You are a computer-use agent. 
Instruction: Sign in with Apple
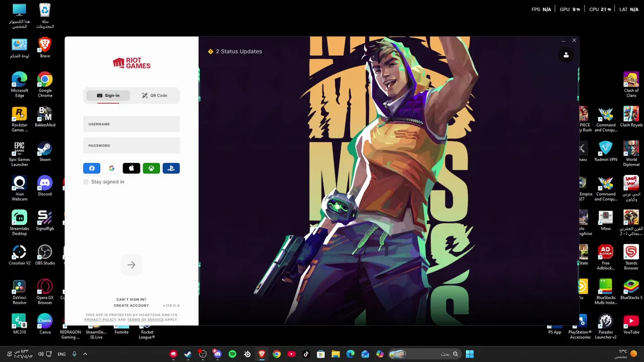(x=131, y=168)
